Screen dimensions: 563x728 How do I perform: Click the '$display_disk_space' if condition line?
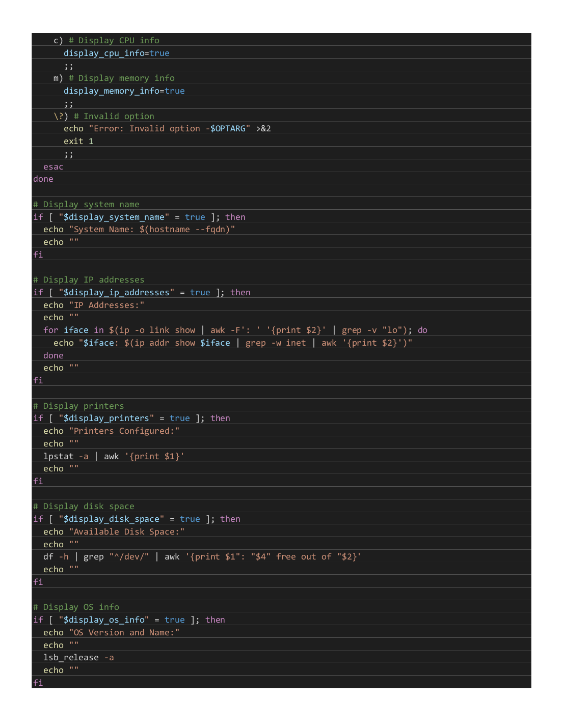click(137, 519)
